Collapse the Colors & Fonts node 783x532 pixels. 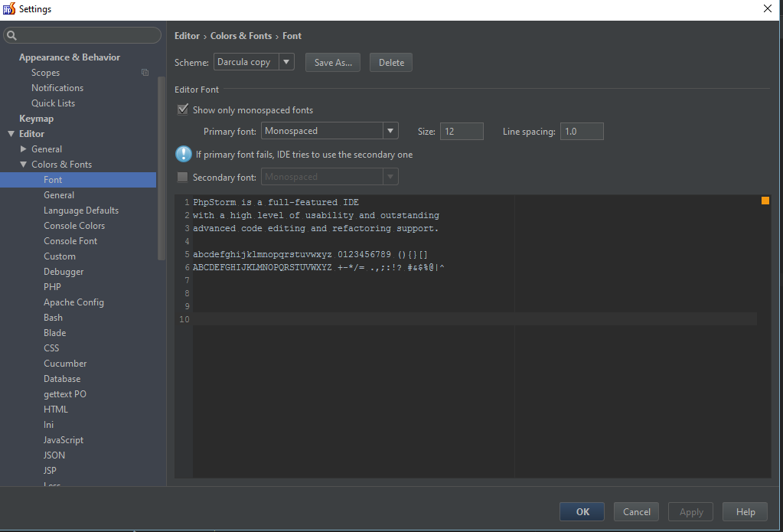24,165
